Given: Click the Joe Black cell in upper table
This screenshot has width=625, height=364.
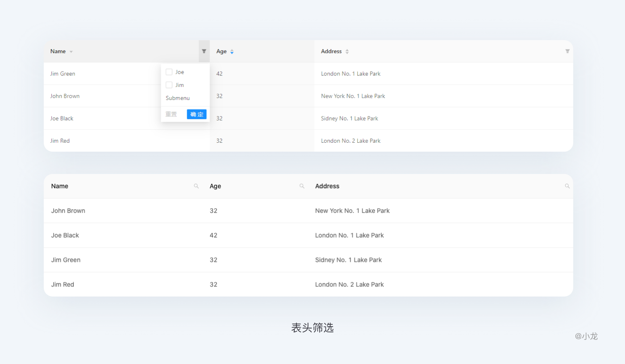Looking at the screenshot, I should tap(62, 118).
